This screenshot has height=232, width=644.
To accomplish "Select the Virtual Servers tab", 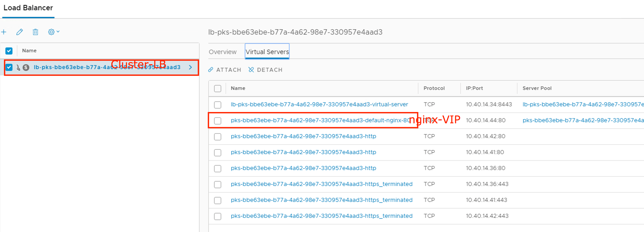I will tap(267, 52).
